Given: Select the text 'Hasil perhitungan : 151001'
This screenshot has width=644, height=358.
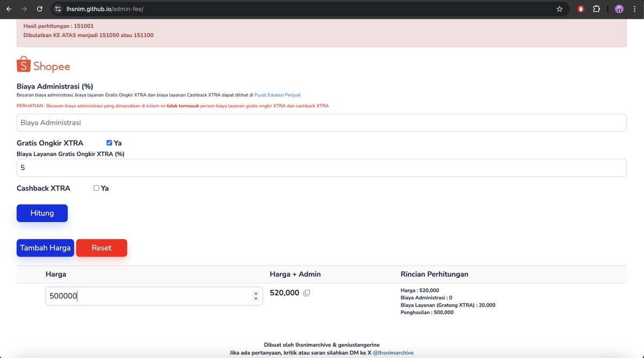Looking at the screenshot, I should [x=58, y=26].
